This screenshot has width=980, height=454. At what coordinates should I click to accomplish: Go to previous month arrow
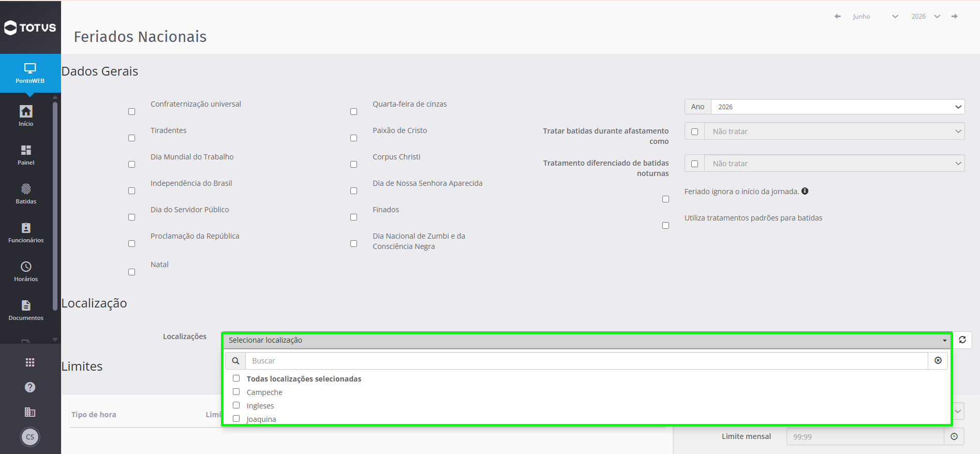click(838, 17)
